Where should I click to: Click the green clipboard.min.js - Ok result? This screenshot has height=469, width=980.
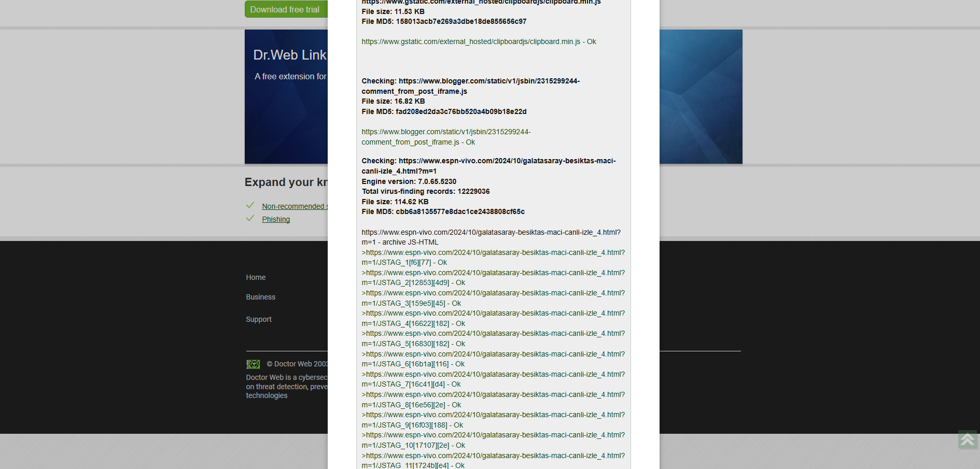479,41
